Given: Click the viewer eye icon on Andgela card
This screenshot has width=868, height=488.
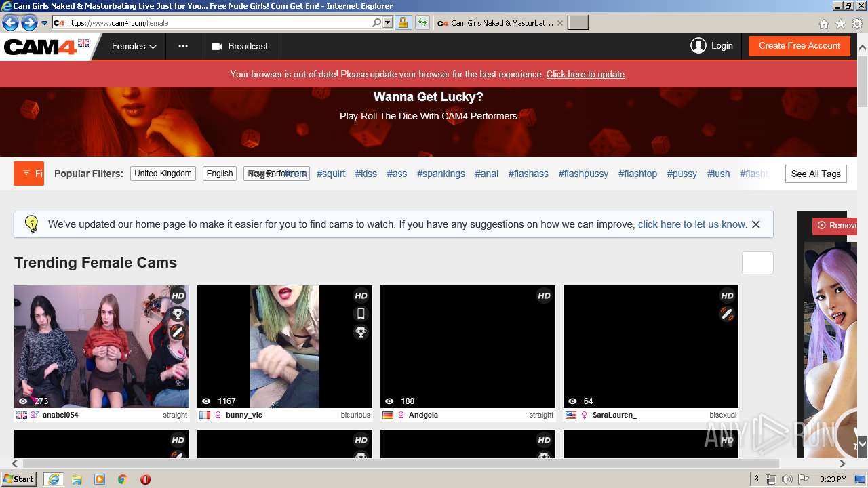Looking at the screenshot, I should 389,401.
